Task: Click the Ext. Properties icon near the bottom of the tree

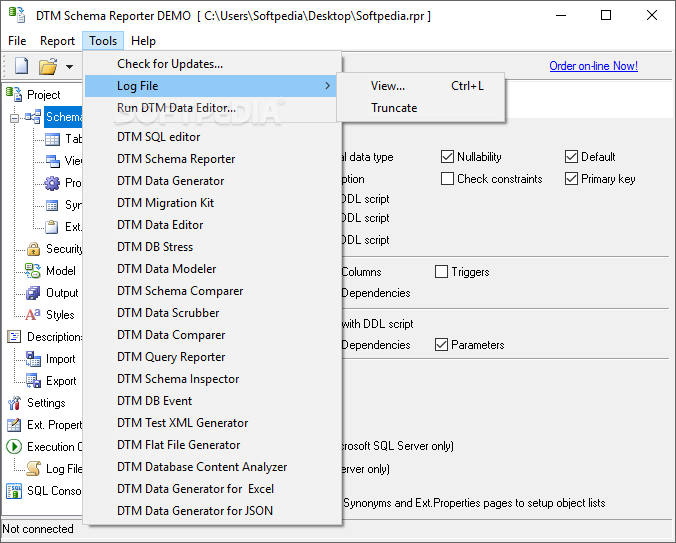Action: [14, 425]
